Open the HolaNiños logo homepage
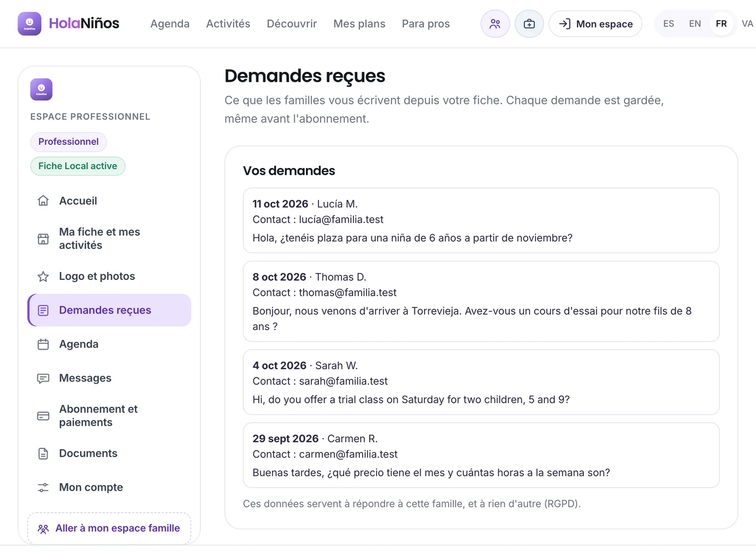 pyautogui.click(x=69, y=24)
